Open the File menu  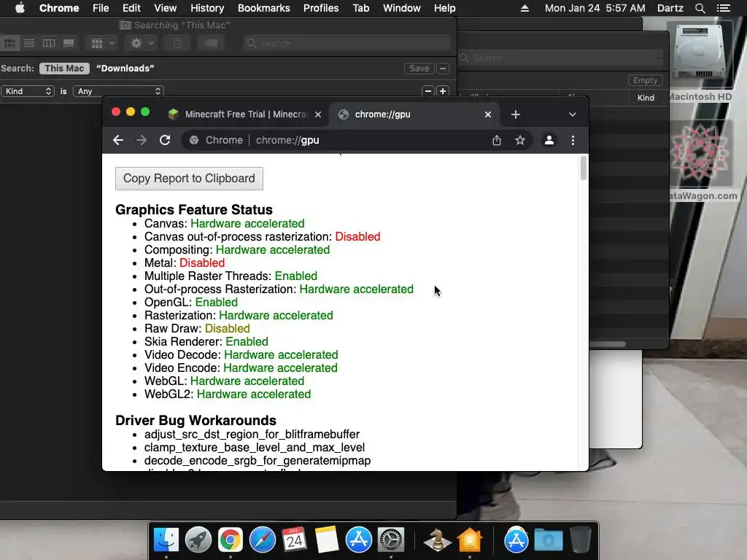(101, 8)
